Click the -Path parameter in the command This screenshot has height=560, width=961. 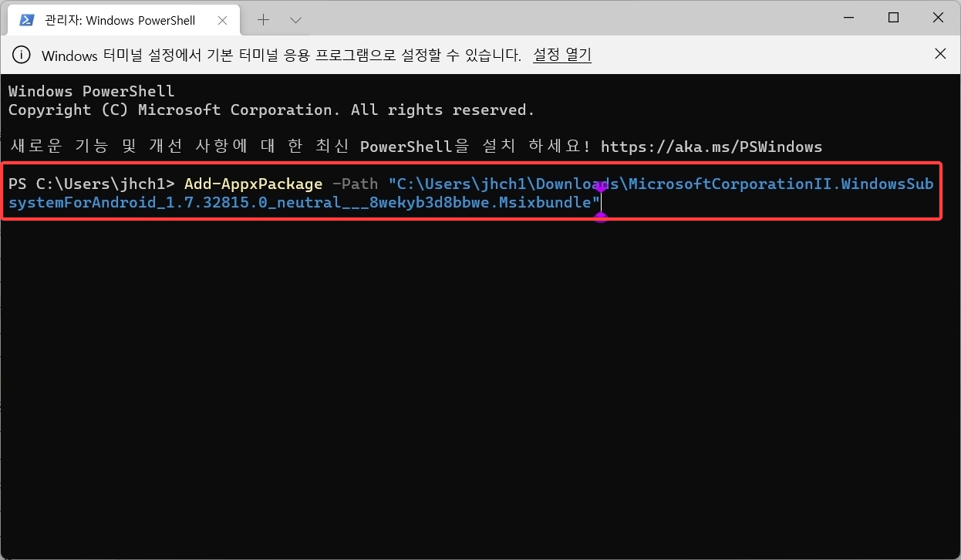click(x=356, y=184)
